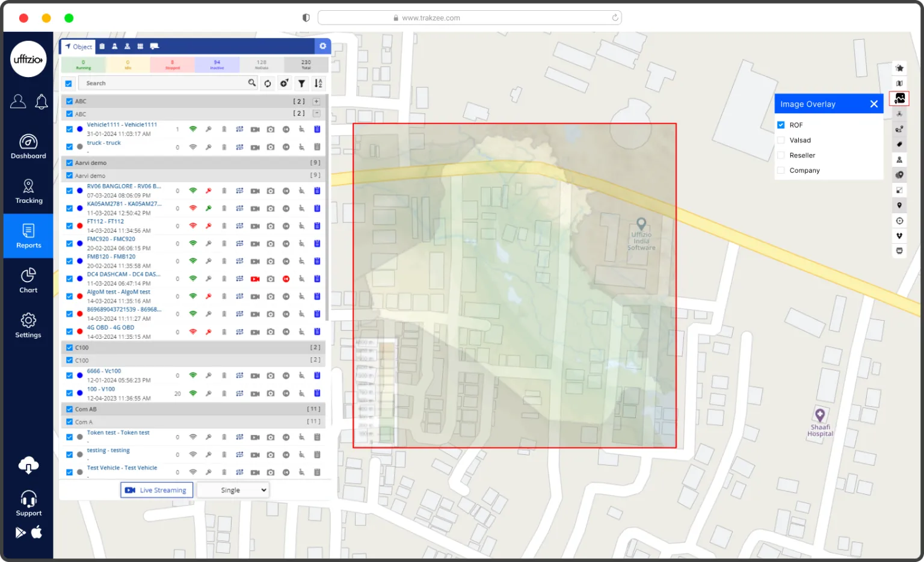Viewport: 924px width, 562px height.
Task: Click the camera icon for Vehicle1111
Action: tap(271, 129)
